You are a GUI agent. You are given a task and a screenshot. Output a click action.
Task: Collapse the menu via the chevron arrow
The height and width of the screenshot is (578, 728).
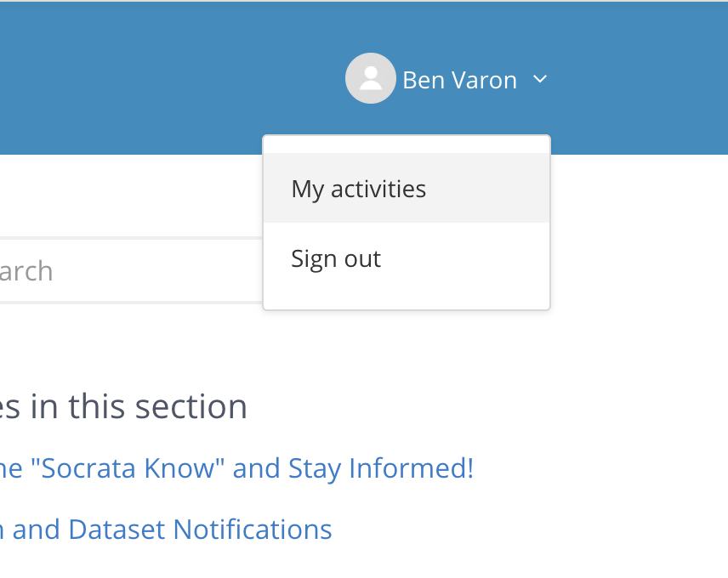[540, 79]
